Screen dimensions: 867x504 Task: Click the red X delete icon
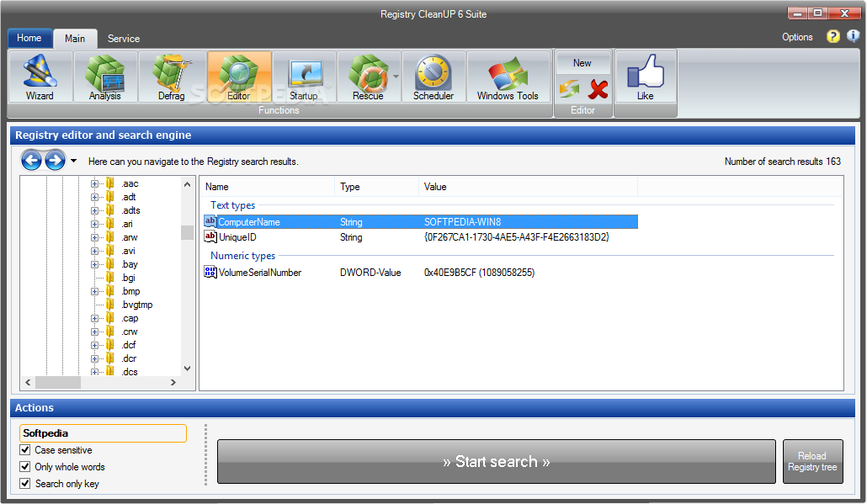(x=598, y=89)
